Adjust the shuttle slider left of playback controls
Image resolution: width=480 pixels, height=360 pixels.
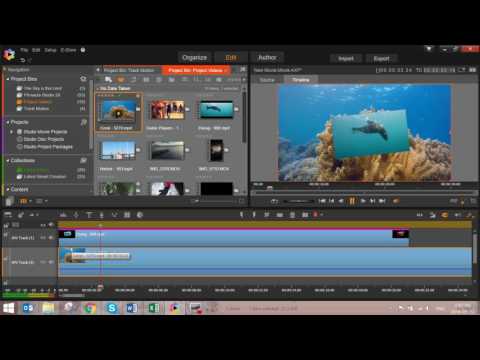pyautogui.click(x=298, y=201)
